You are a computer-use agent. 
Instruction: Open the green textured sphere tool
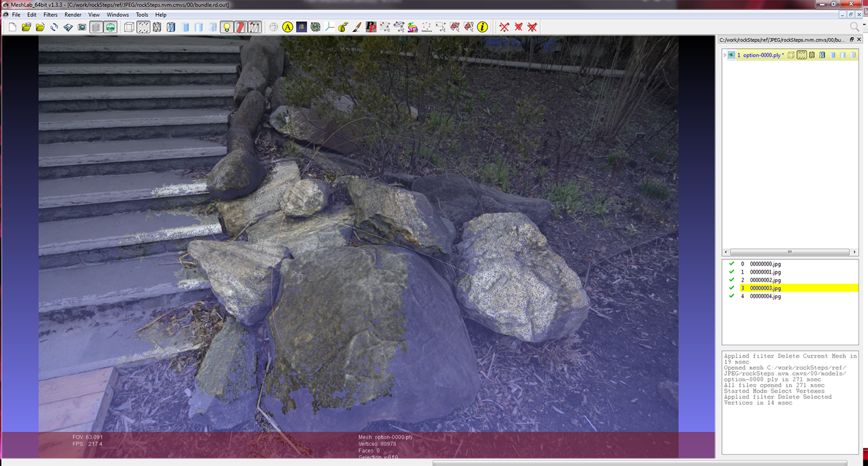tap(316, 27)
